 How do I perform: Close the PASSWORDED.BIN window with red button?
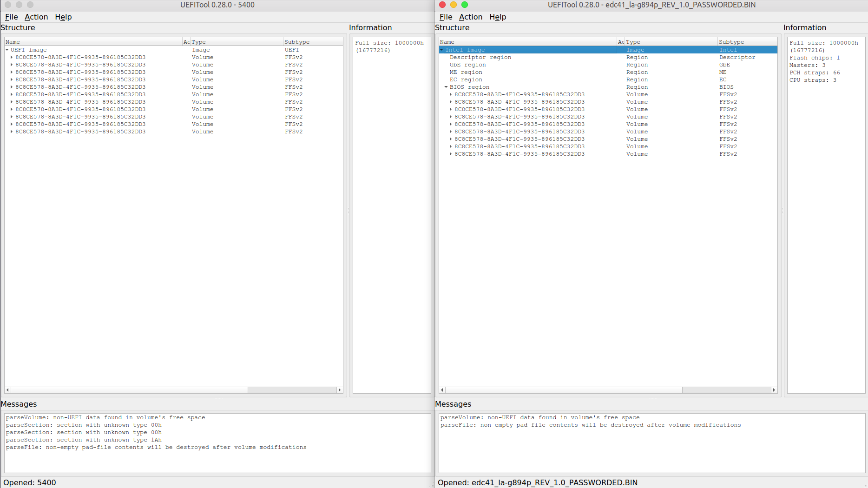point(442,5)
